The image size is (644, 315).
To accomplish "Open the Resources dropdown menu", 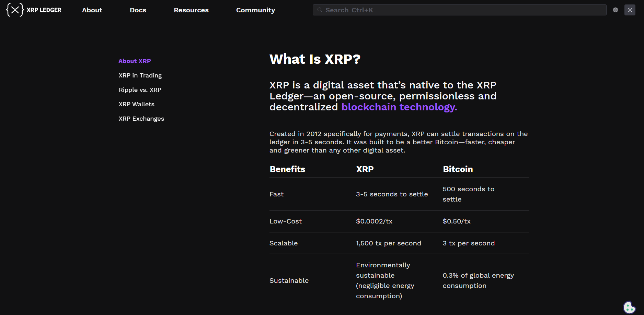I will tap(191, 10).
